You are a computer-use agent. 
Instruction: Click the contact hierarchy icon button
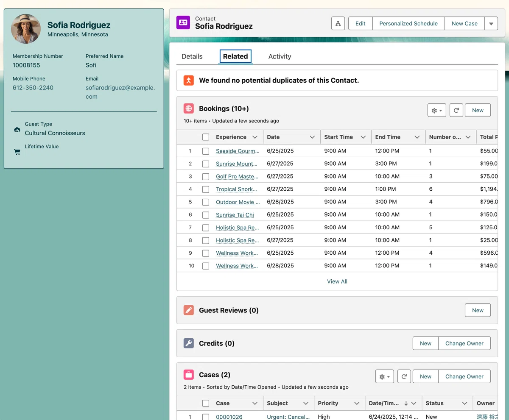[x=338, y=24]
